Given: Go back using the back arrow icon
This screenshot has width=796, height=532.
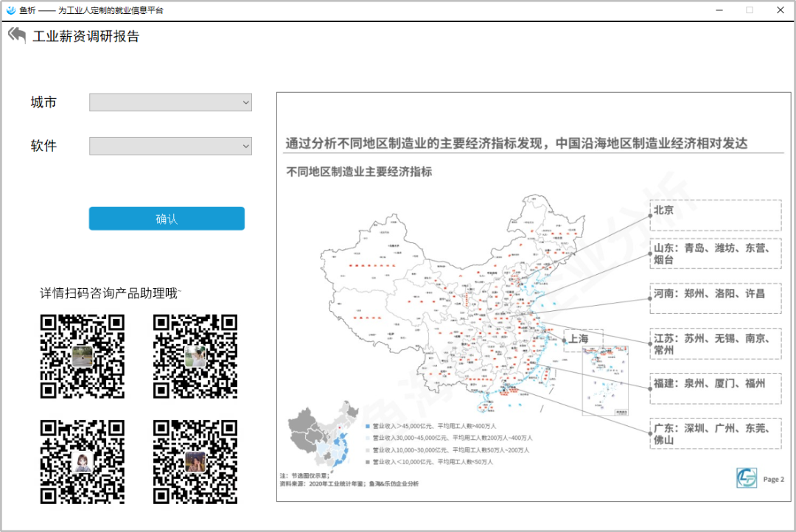Looking at the screenshot, I should tap(17, 35).
